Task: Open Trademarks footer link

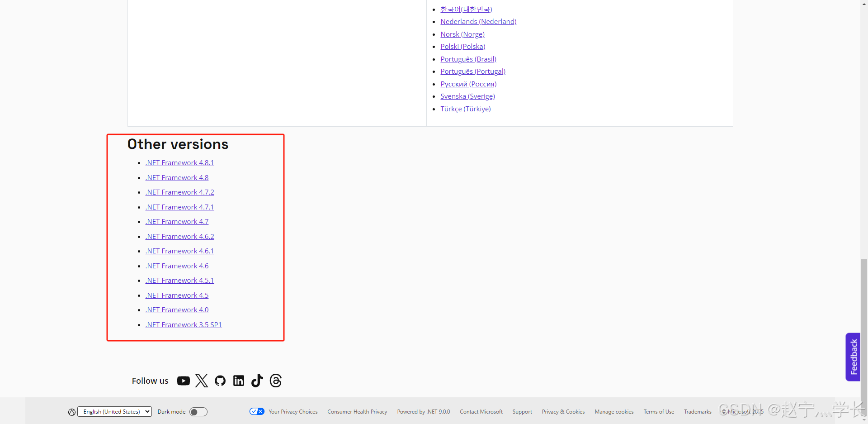Action: pyautogui.click(x=698, y=412)
